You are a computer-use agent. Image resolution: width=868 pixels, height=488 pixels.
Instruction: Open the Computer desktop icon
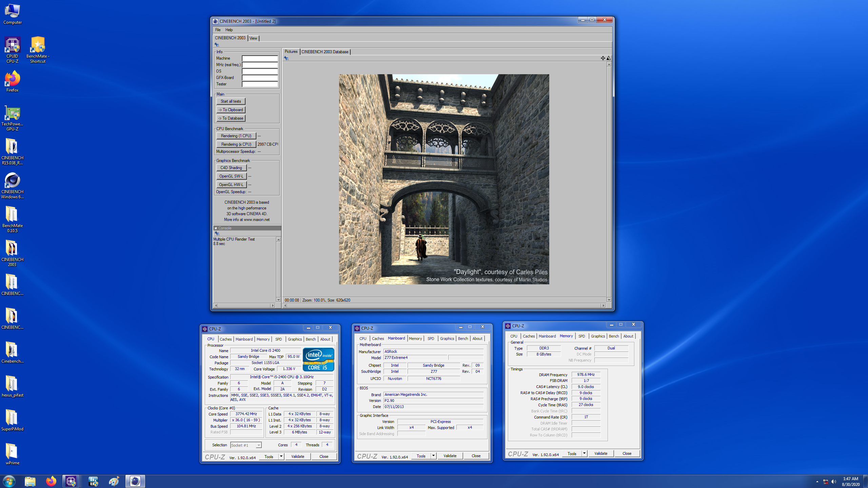(13, 14)
